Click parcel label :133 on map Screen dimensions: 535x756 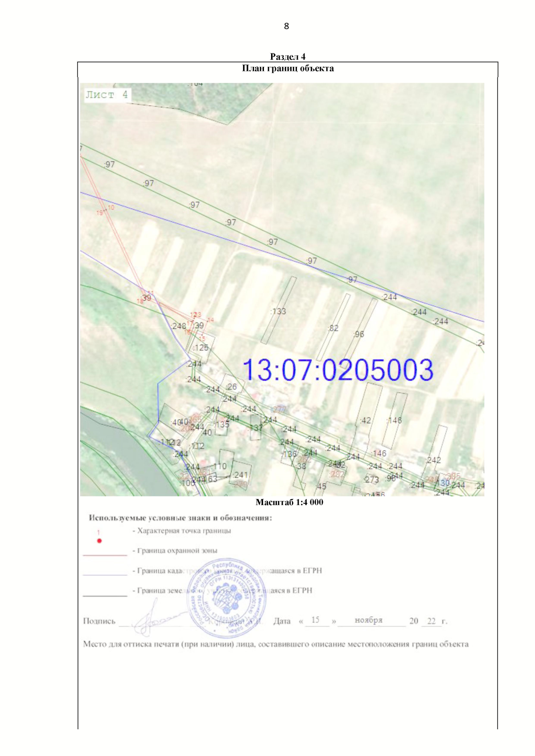click(278, 311)
